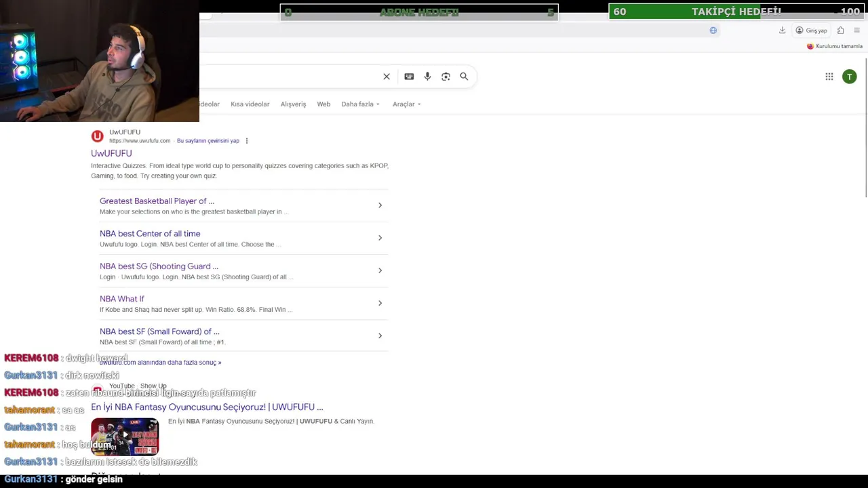The width and height of the screenshot is (868, 488).
Task: Clear the search box with the X icon
Action: [387, 77]
